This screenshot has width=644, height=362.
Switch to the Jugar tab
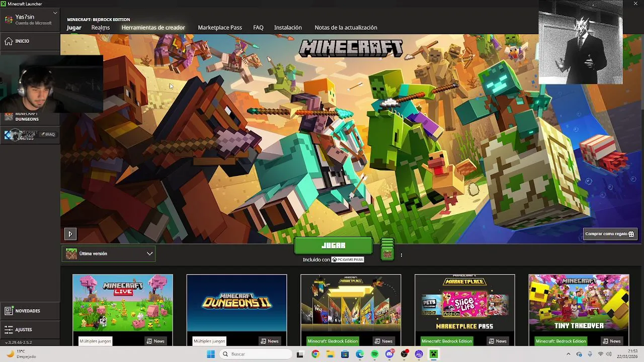pyautogui.click(x=74, y=28)
